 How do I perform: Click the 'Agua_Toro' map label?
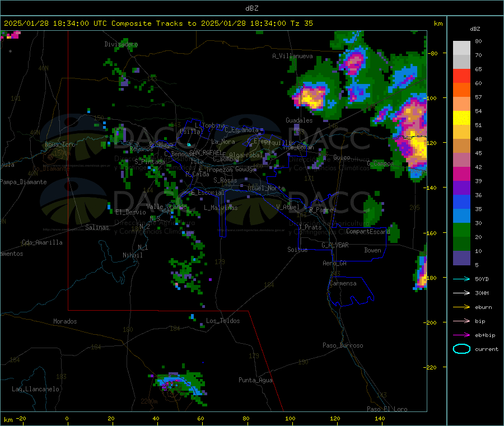(x=60, y=144)
